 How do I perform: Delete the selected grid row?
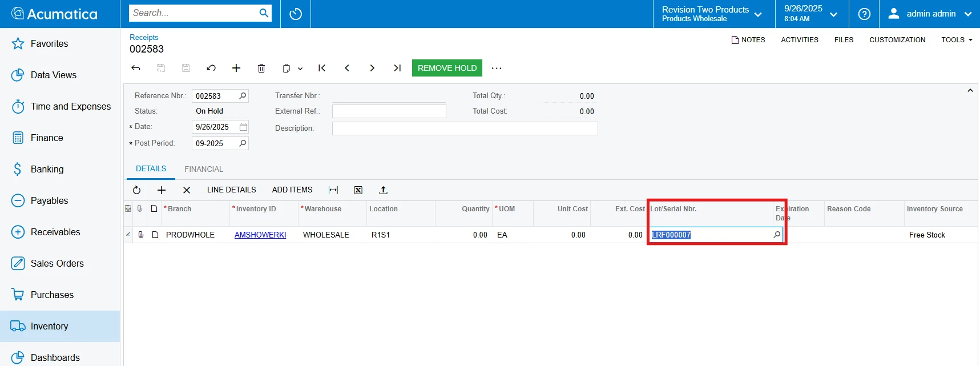tap(187, 190)
